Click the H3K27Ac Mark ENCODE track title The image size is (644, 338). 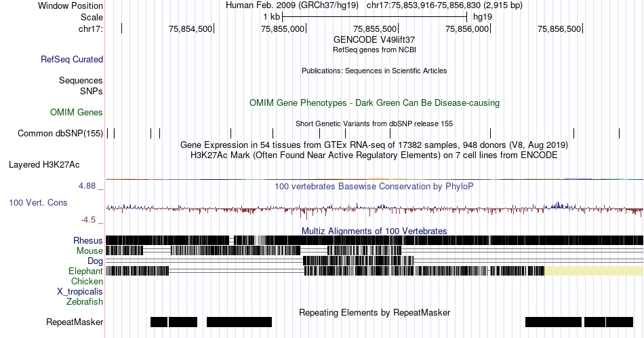374,155
